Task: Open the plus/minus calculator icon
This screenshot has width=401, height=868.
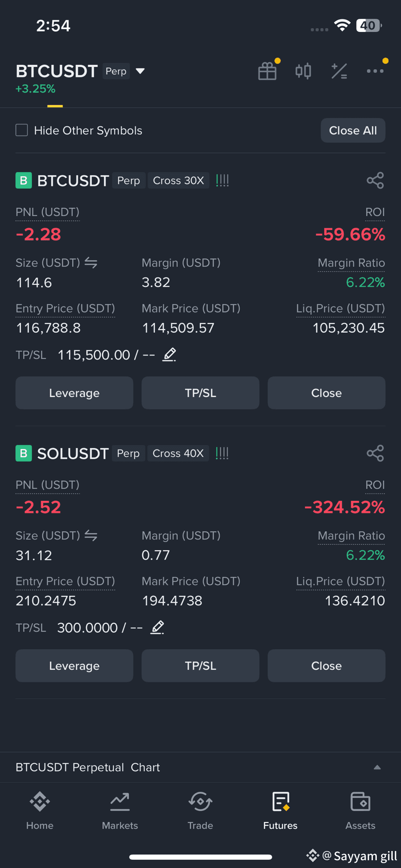Action: (x=339, y=71)
